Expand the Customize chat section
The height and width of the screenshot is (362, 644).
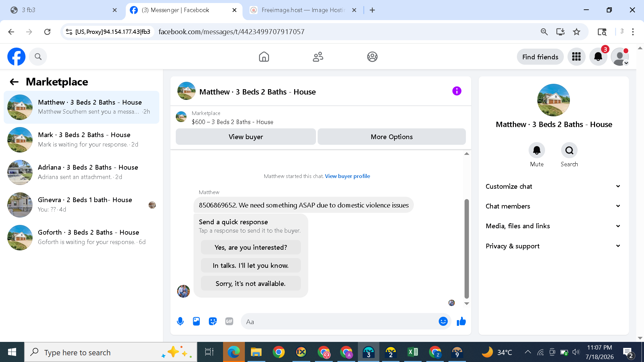[553, 186]
